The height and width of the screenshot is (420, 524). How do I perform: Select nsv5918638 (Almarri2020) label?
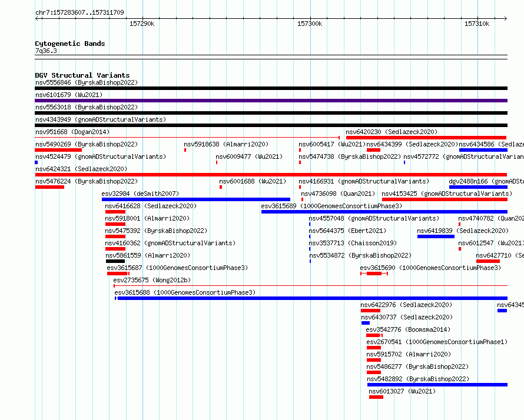pyautogui.click(x=226, y=144)
